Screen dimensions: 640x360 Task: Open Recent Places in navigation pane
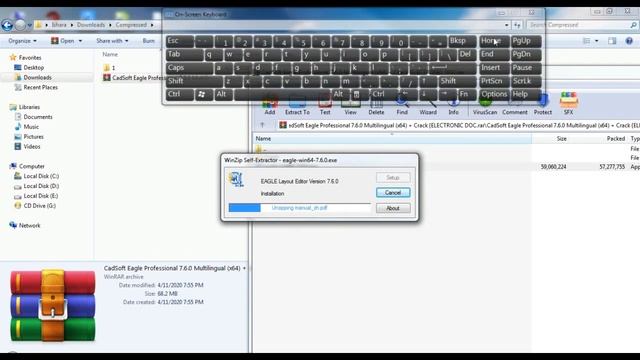click(x=40, y=87)
